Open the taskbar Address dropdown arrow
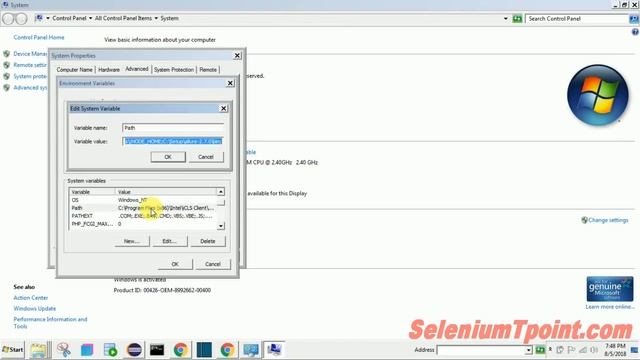 pos(529,350)
